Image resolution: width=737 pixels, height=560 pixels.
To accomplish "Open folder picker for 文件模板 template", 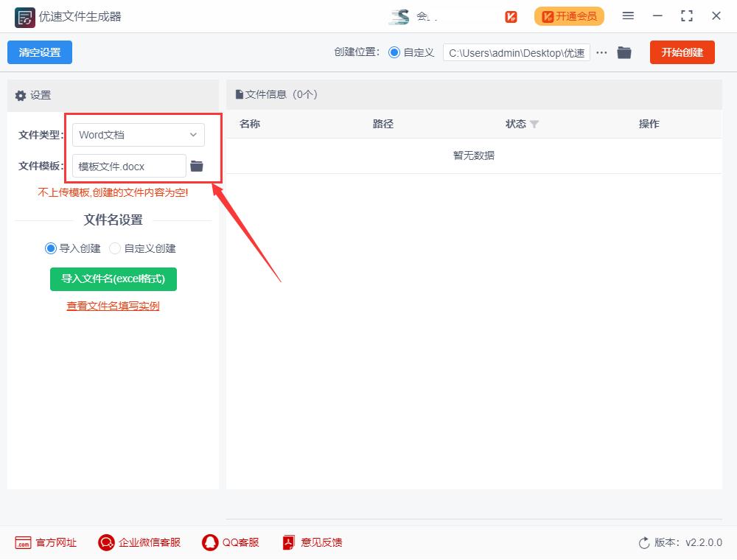I will coord(197,166).
